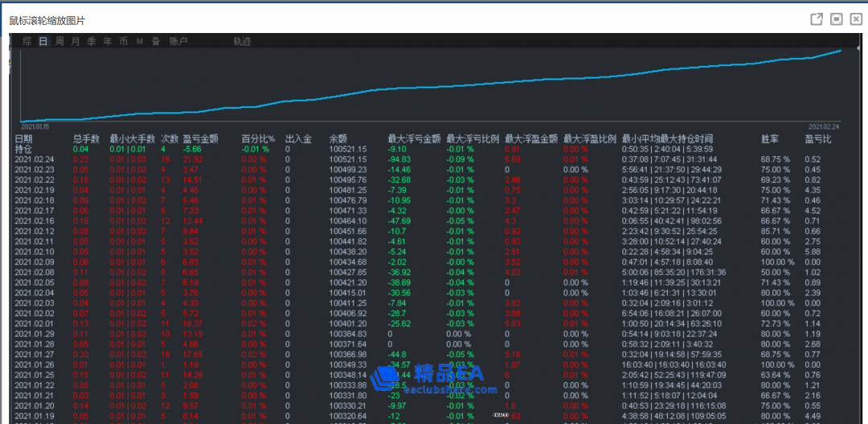868x424 pixels.
Task: Open image in new window icon
Action: (817, 19)
